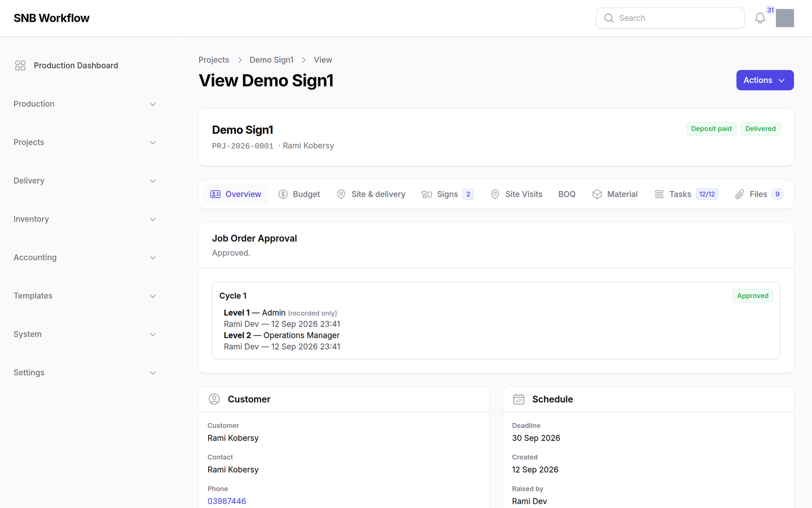This screenshot has height=508, width=812.
Task: Click the Signs count 2 badge
Action: tap(468, 194)
